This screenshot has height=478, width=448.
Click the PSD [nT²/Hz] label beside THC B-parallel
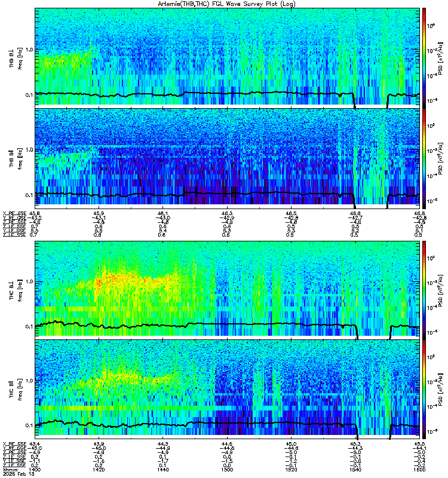tap(441, 390)
